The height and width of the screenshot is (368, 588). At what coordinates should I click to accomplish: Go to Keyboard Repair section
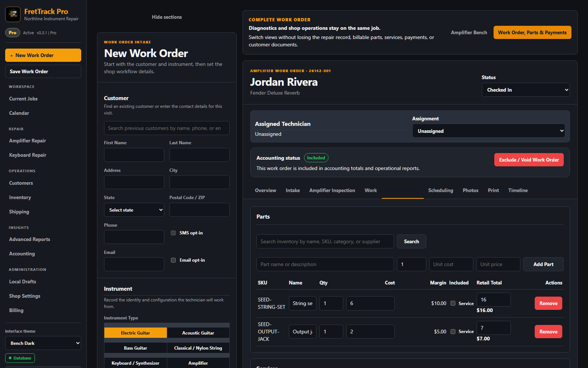(x=28, y=155)
